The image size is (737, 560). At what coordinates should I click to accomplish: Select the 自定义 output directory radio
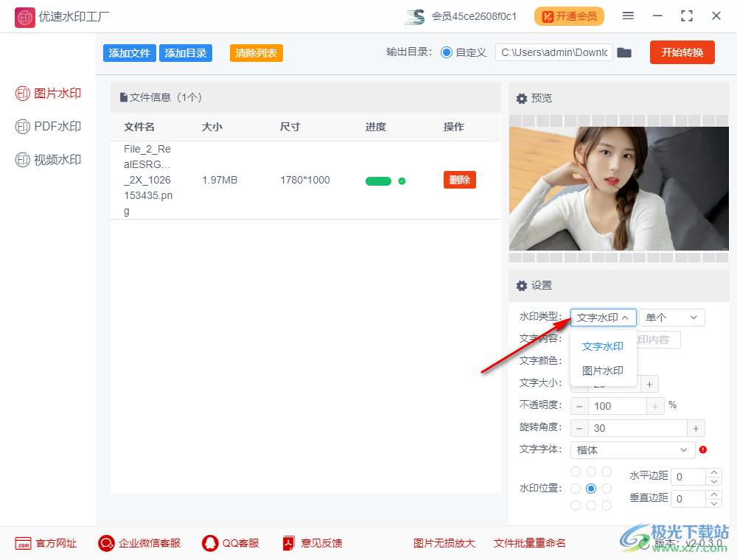click(x=448, y=52)
